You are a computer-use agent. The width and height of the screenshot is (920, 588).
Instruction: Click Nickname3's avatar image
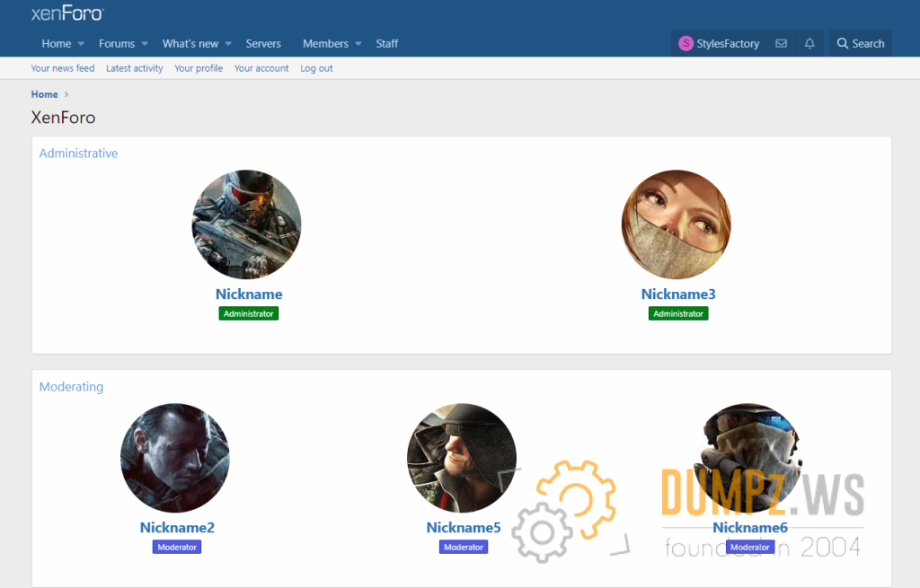[676, 224]
